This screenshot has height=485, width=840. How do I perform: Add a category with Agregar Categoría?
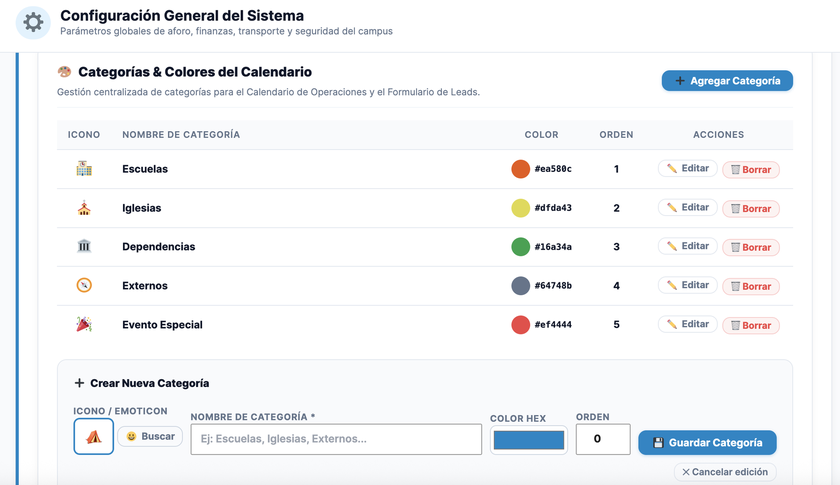[x=727, y=81]
